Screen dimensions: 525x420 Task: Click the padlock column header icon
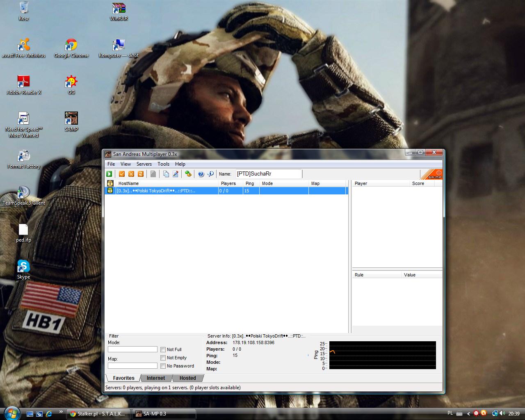[110, 183]
